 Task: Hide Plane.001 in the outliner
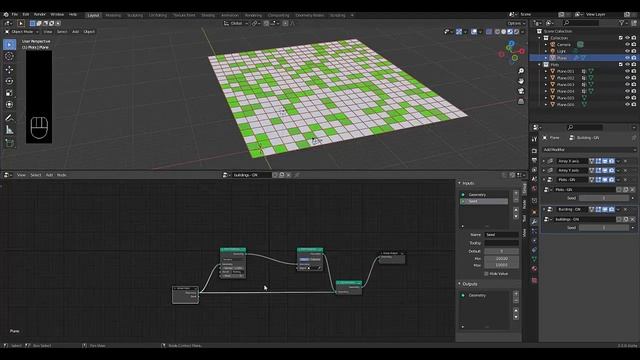pyautogui.click(x=627, y=71)
